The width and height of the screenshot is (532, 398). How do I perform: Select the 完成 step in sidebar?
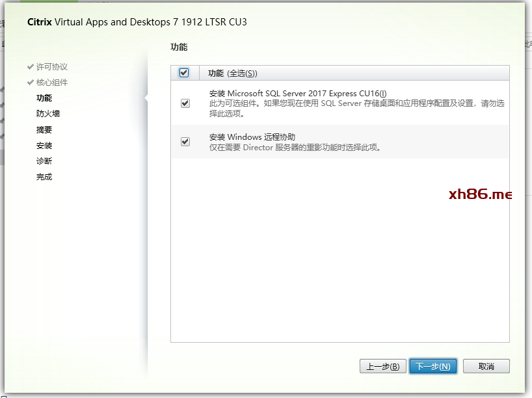click(44, 177)
